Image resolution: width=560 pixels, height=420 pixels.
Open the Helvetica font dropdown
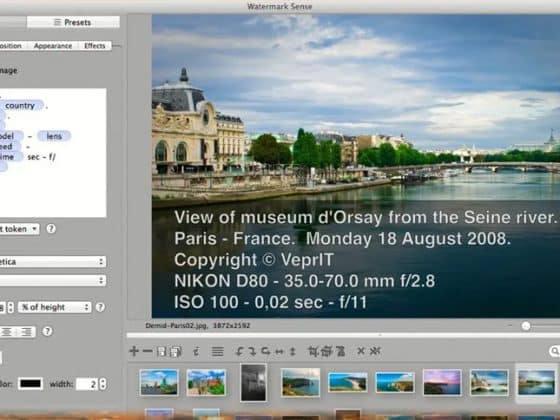click(53, 262)
